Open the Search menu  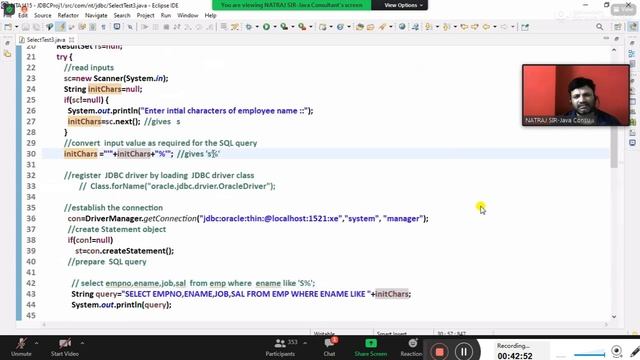122,16
